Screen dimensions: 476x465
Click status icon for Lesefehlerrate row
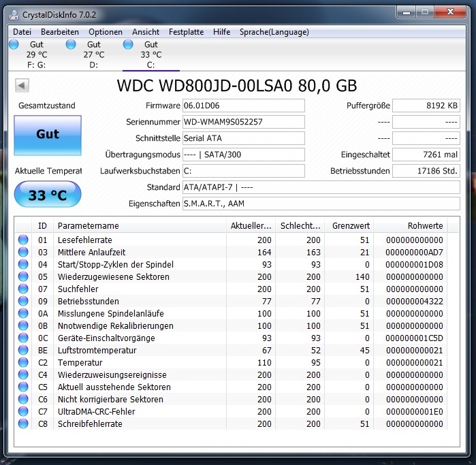click(23, 240)
